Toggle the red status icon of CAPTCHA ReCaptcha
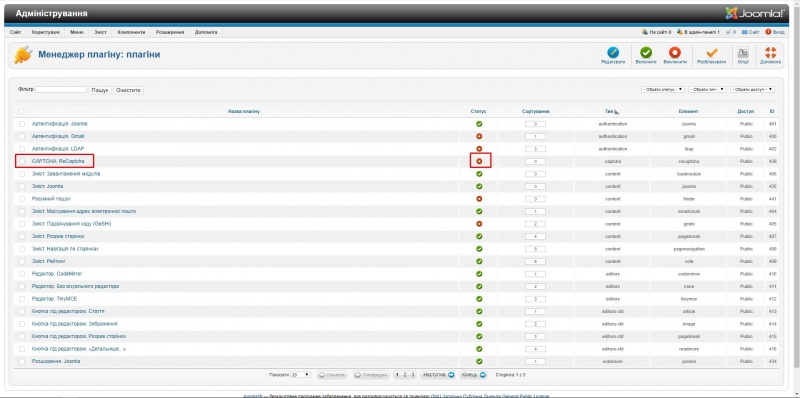Image resolution: width=800 pixels, height=398 pixels. [x=479, y=161]
